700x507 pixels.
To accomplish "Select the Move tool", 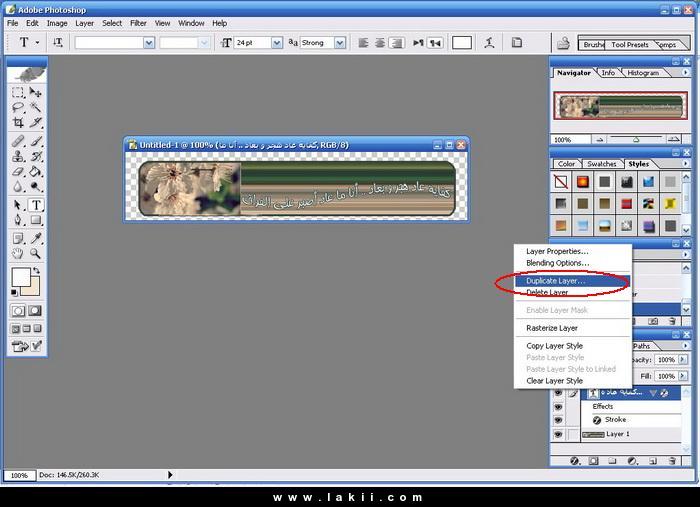I will (36, 92).
